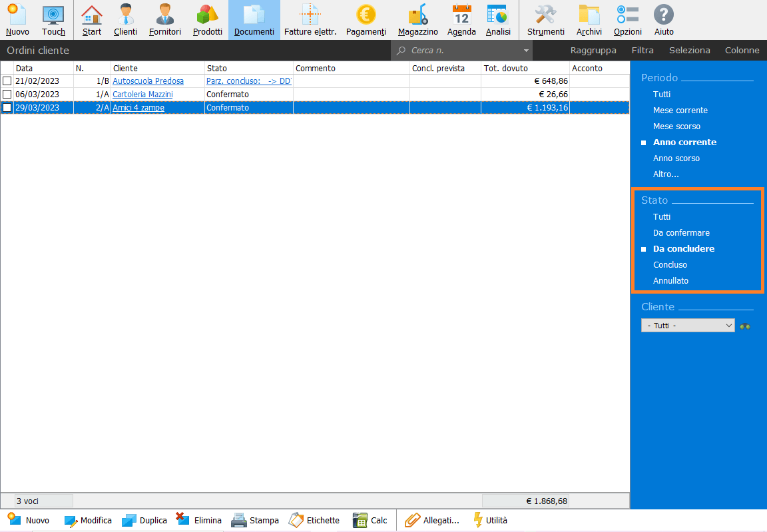
Task: Select Periodo Anno scorso
Action: 676,158
